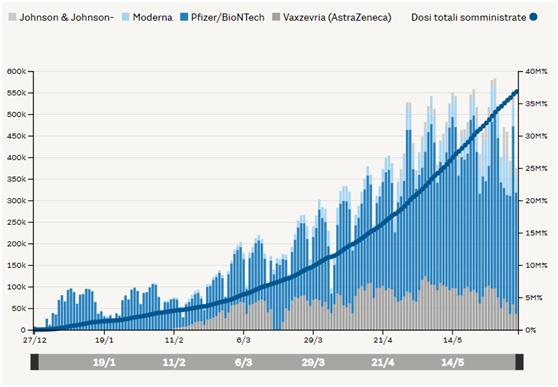Grab the right black range slider handle
Screen dimensions: 558x387
[x=519, y=362]
